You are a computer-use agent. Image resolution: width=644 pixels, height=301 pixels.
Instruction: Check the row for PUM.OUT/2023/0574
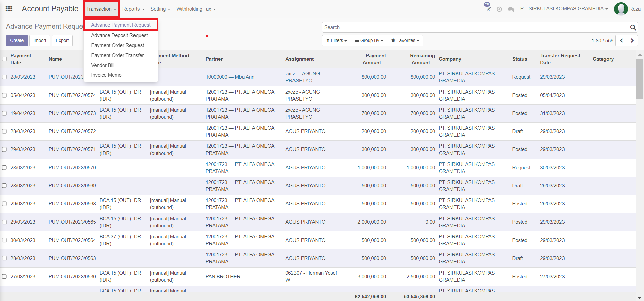(x=4, y=95)
